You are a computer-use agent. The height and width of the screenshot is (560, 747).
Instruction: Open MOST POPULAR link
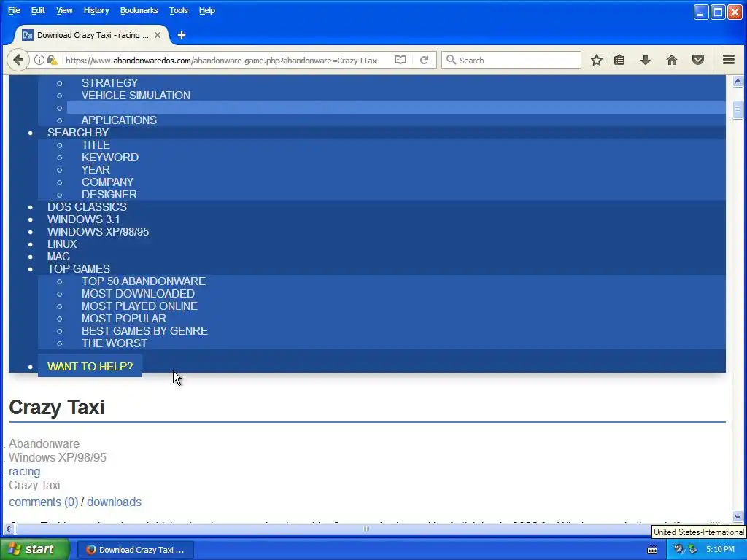click(124, 318)
